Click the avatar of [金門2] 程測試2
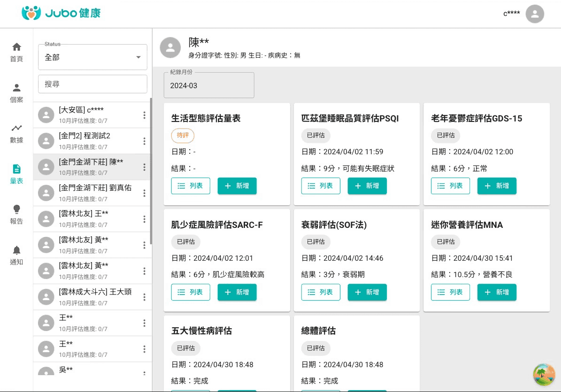561x392 pixels. click(46, 141)
